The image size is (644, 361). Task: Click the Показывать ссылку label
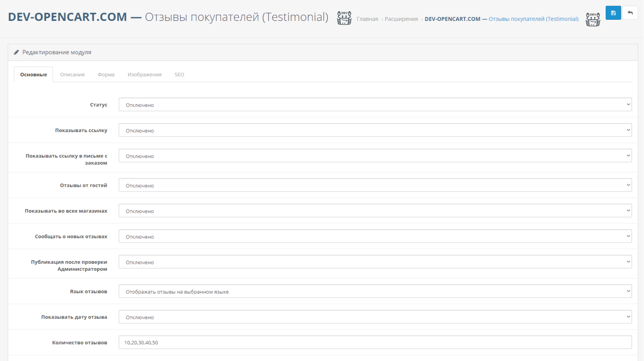pos(81,131)
